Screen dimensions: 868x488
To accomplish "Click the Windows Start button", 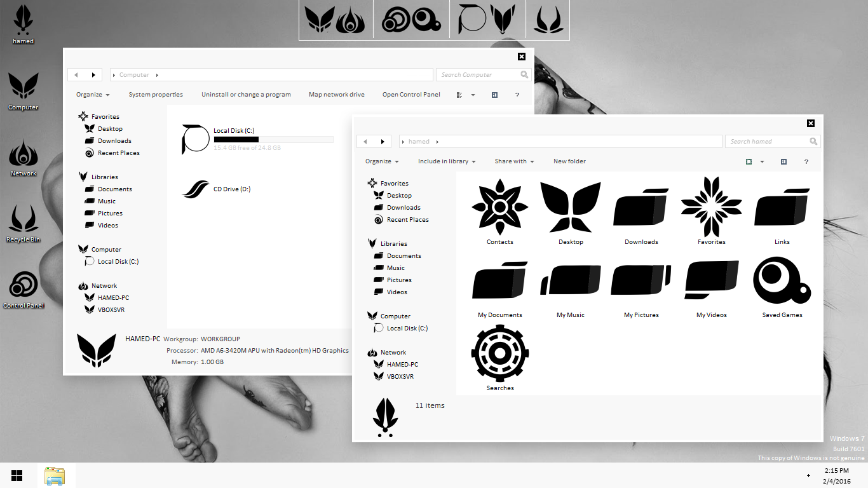I will [17, 475].
